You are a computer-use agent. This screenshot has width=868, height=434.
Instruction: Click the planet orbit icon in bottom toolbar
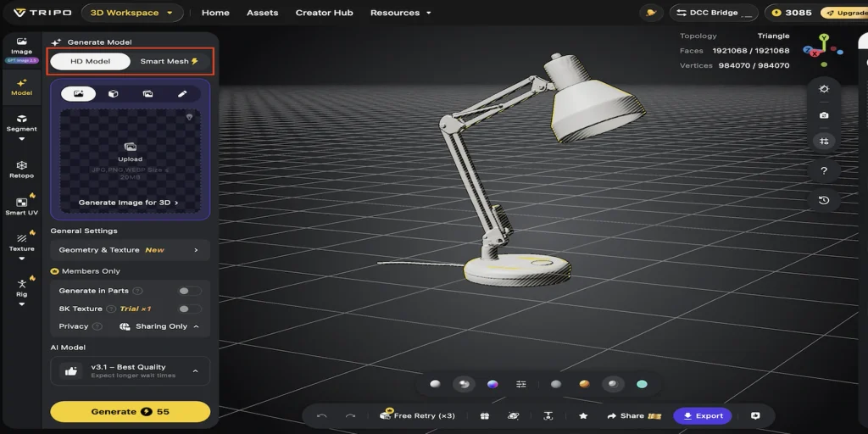tap(513, 415)
